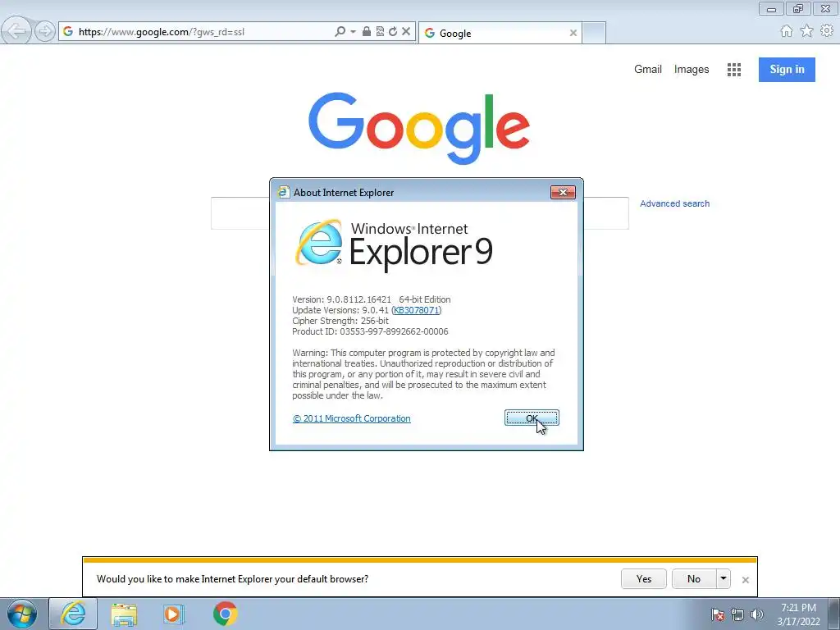This screenshot has width=840, height=630.
Task: Restore down the Internet Explorer window
Action: (x=798, y=9)
